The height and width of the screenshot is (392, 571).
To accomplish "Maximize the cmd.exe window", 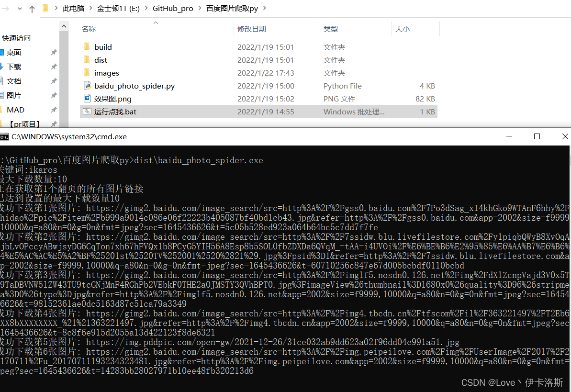I will 537,136.
